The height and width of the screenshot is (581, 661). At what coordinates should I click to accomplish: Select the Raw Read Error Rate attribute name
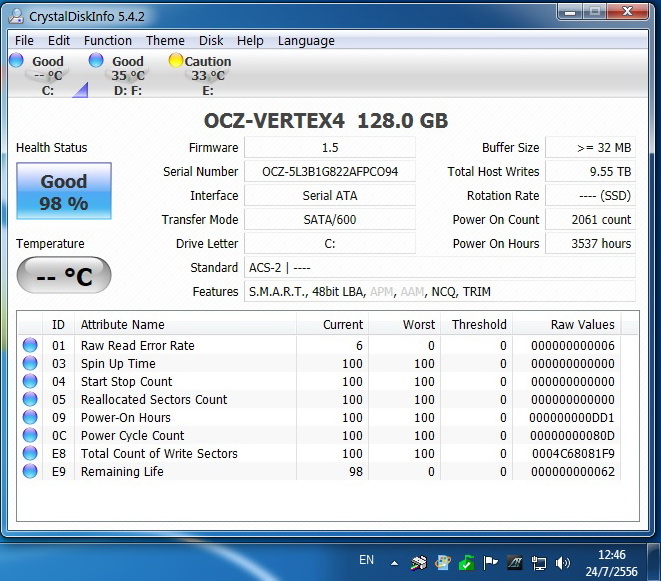(x=137, y=345)
